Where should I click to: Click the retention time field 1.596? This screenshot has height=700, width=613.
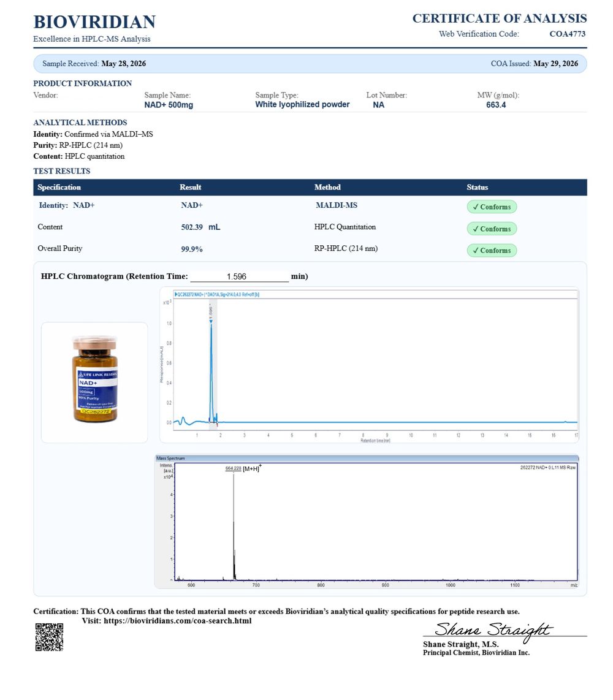click(240, 276)
